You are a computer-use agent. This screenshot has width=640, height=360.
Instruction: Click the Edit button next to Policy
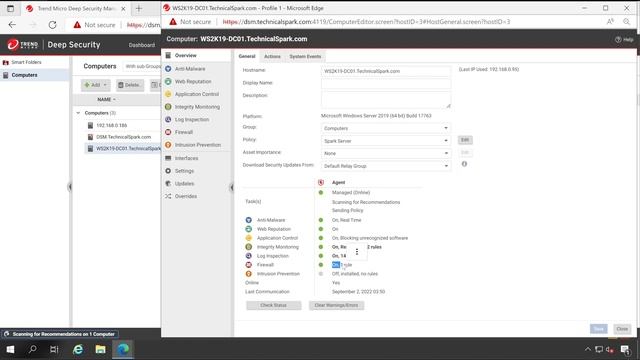click(x=465, y=140)
